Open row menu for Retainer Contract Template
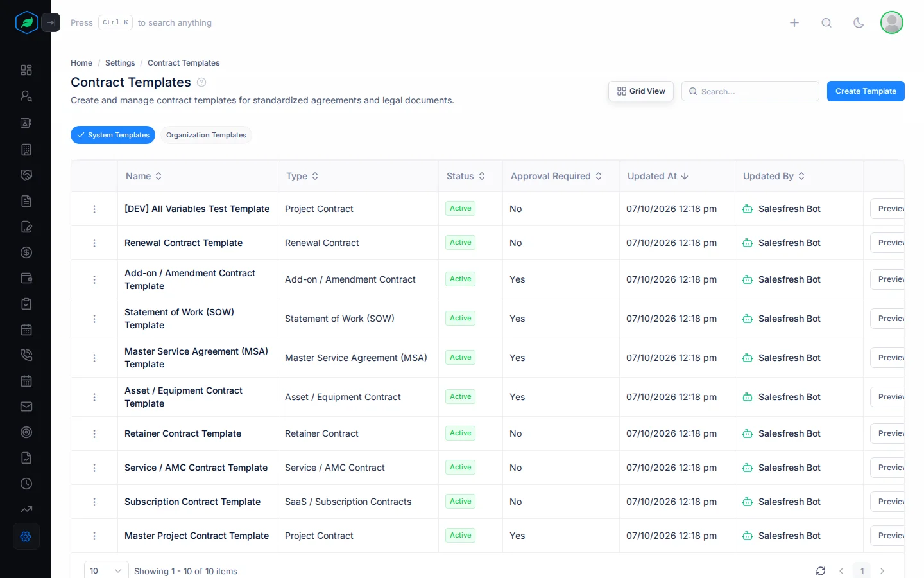Viewport: 924px width, 578px height. click(x=94, y=433)
